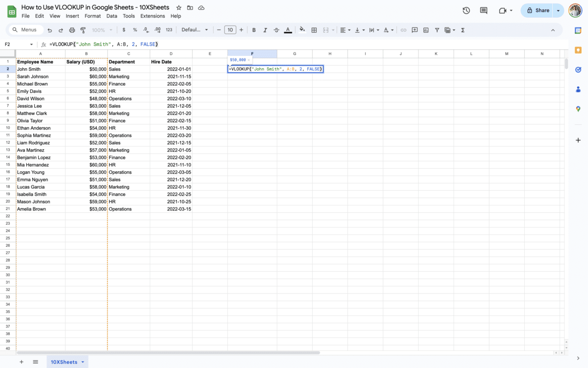Screen dimensions: 588x368
Task: Open version history
Action: (x=466, y=10)
